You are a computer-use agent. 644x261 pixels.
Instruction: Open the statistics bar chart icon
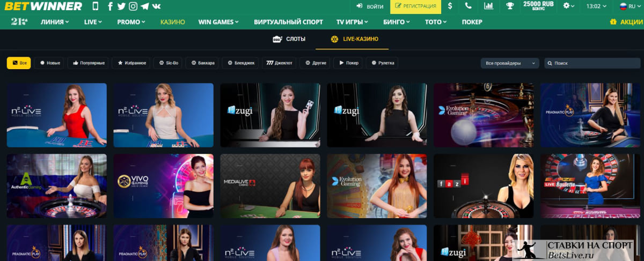click(x=488, y=6)
